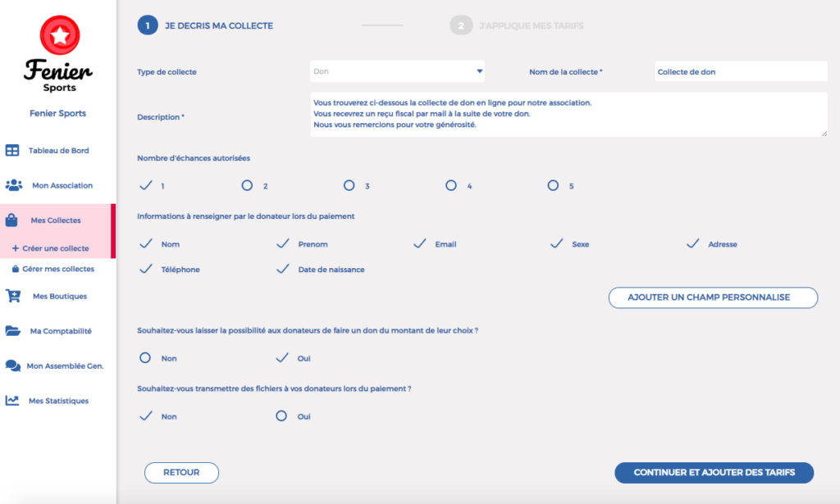Screen dimensions: 840x504
Task: Click the Tableau de Bord grid icon
Action: [12, 150]
